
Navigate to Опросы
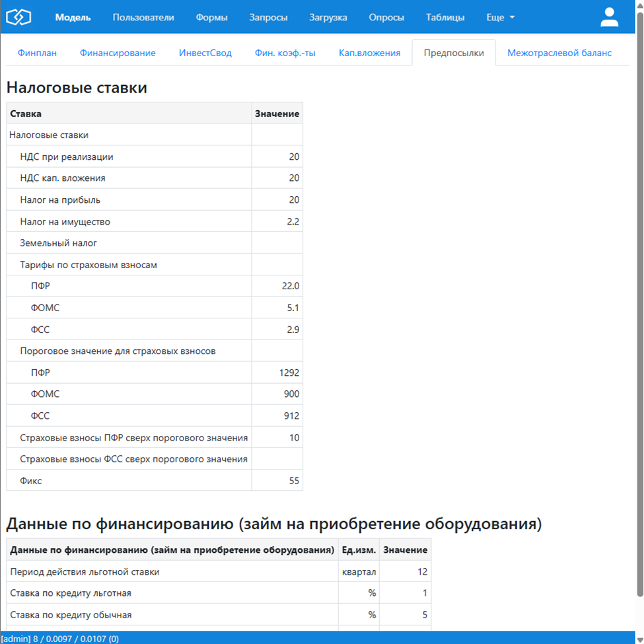tap(386, 17)
